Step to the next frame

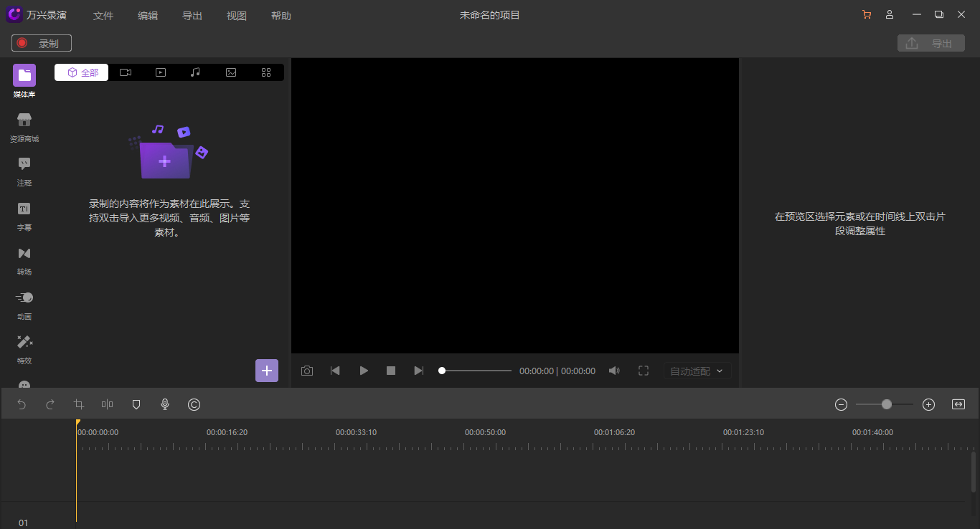coord(419,371)
